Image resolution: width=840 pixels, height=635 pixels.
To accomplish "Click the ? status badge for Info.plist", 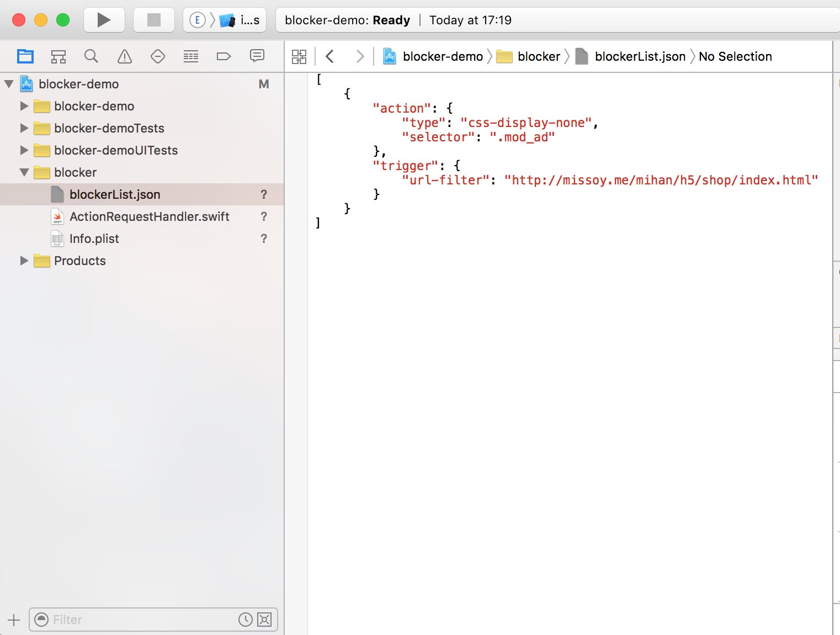I will coord(264,239).
